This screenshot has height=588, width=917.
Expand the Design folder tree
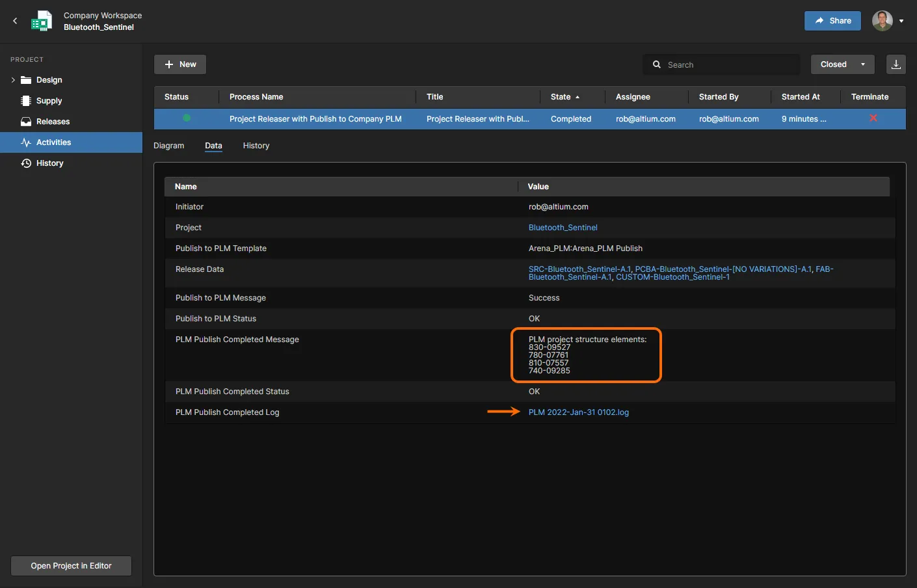point(13,80)
